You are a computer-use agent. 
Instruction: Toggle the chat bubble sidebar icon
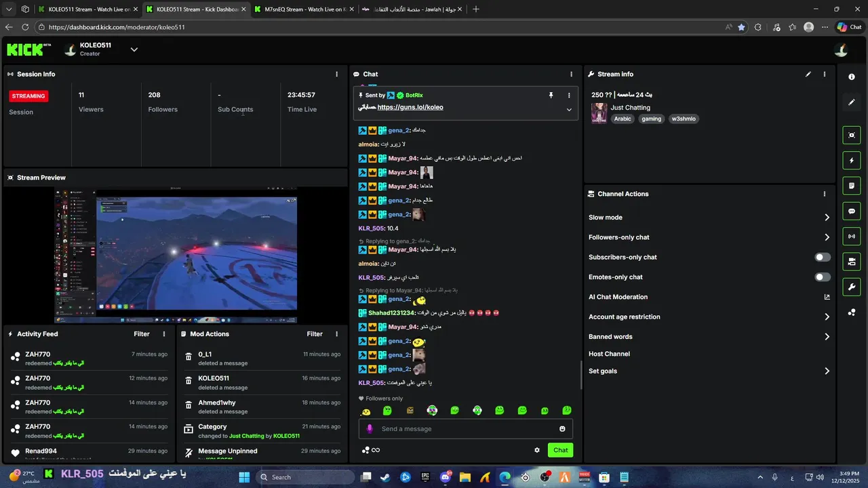(852, 211)
